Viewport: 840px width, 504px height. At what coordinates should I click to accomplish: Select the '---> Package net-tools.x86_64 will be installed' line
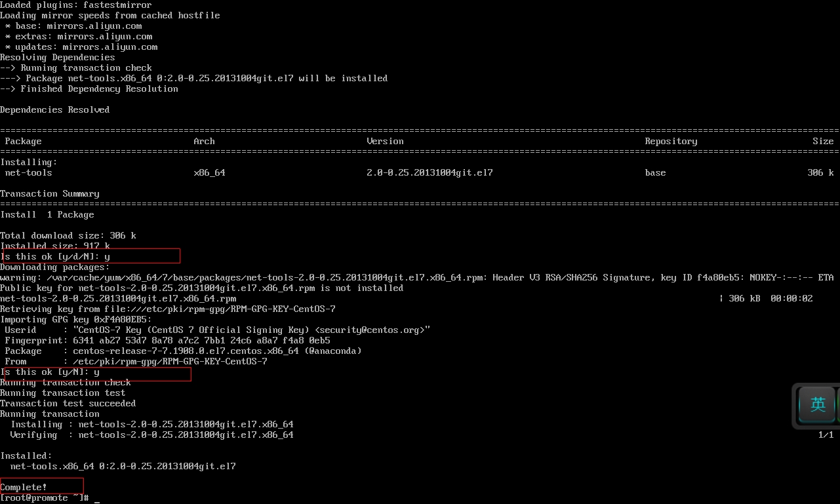pyautogui.click(x=194, y=78)
